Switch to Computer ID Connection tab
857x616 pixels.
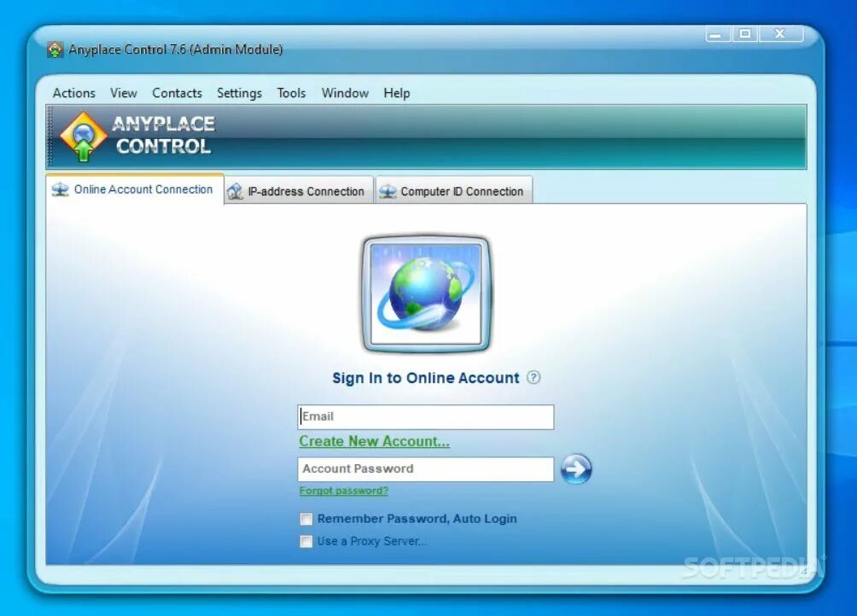point(453,191)
